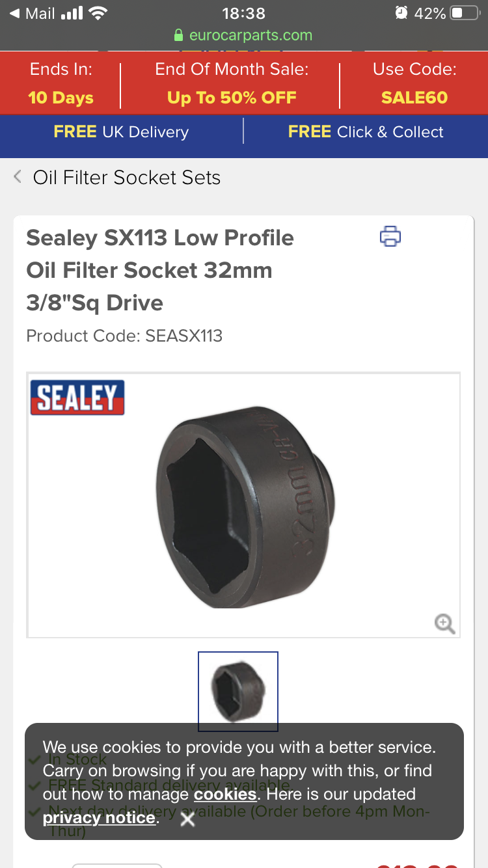Go to Oil Filter Socket Sets category
This screenshot has width=488, height=868.
[127, 178]
